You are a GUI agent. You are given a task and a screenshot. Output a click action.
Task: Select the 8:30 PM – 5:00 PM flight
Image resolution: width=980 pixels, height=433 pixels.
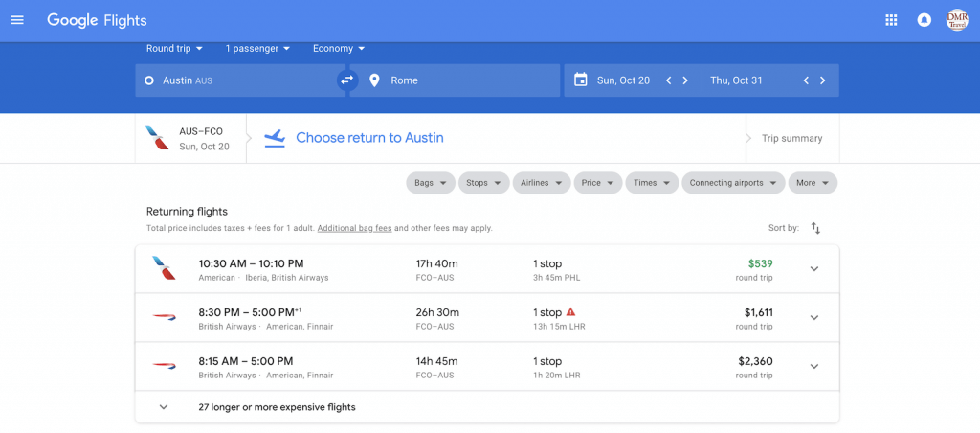coord(487,318)
